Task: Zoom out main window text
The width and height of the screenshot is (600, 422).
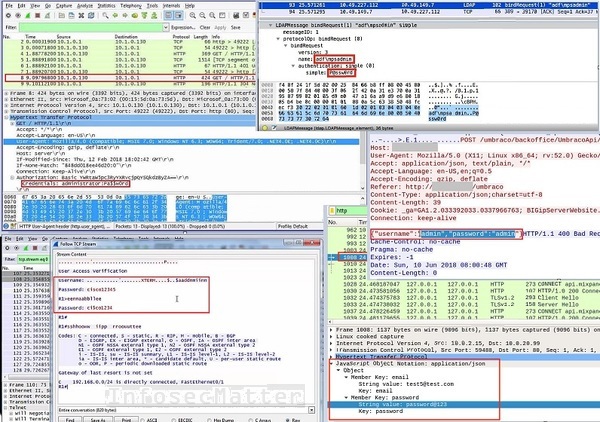Action: (202, 15)
